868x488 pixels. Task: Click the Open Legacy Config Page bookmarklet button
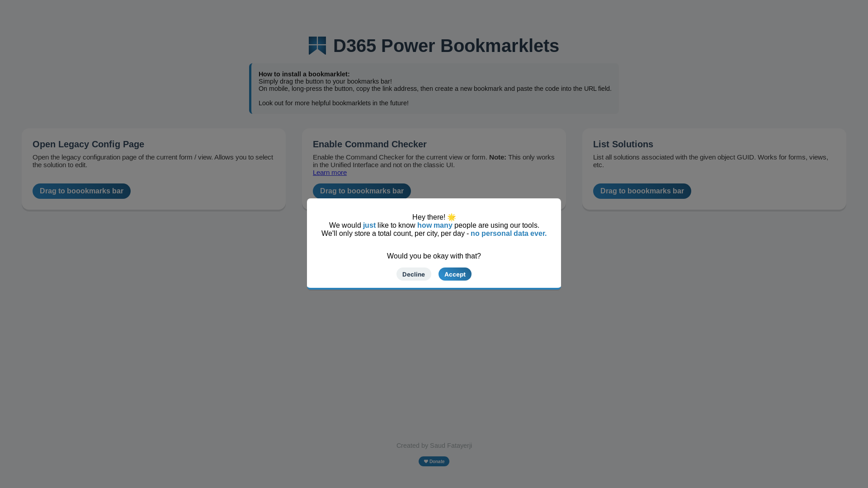click(x=81, y=191)
